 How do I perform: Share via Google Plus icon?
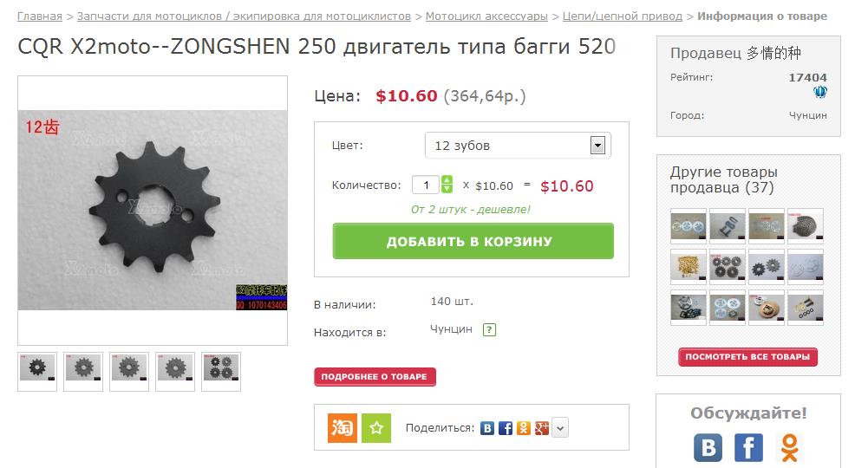(541, 427)
